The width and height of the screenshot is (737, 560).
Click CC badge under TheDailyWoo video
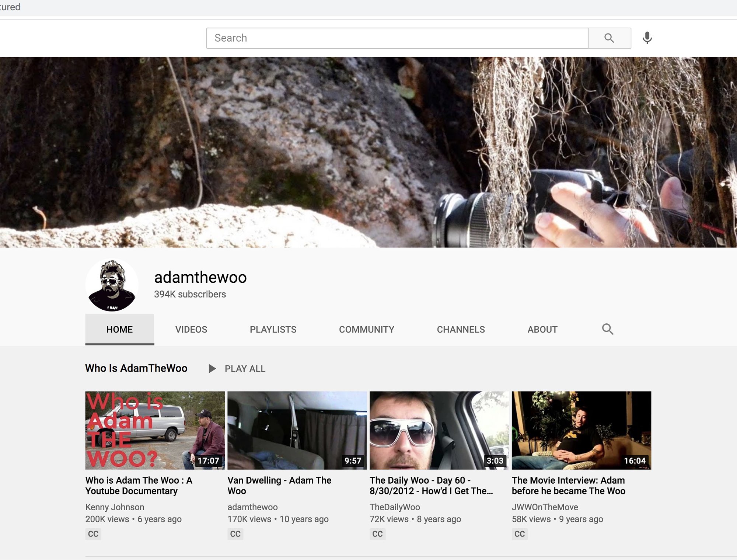click(x=378, y=534)
